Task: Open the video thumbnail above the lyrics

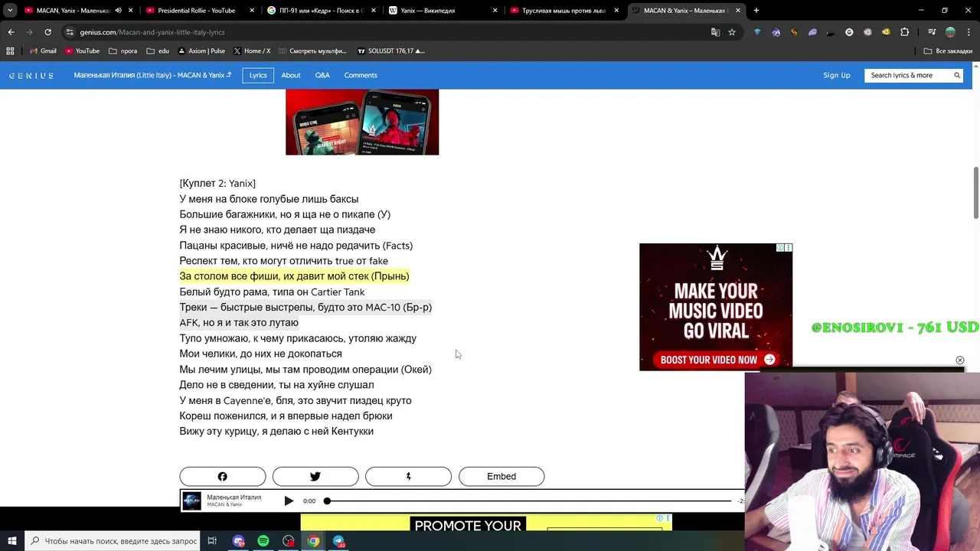Action: coord(362,122)
